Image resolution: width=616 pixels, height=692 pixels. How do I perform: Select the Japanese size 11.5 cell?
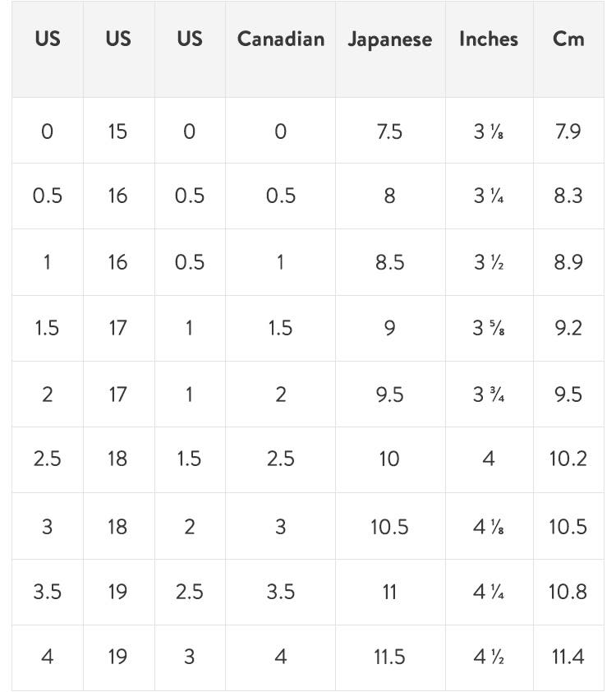click(x=389, y=657)
